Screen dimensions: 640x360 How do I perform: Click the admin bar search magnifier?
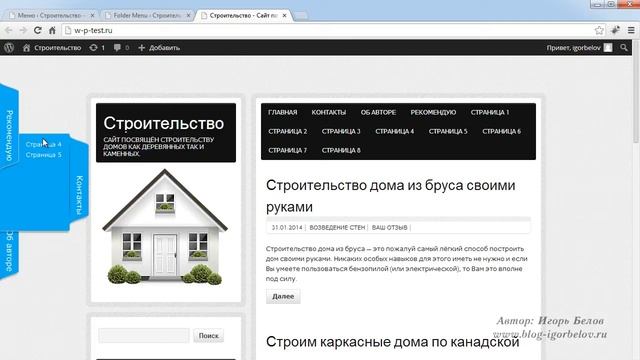(x=624, y=48)
